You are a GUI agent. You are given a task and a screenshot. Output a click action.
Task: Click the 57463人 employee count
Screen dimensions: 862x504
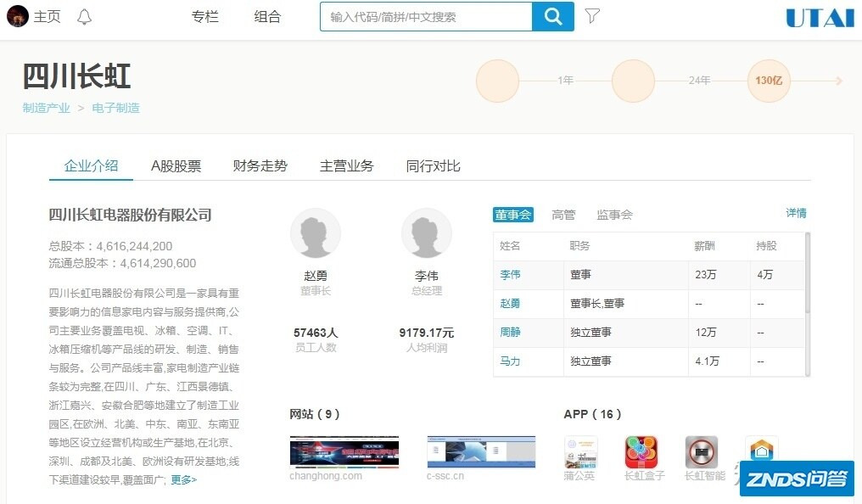316,333
